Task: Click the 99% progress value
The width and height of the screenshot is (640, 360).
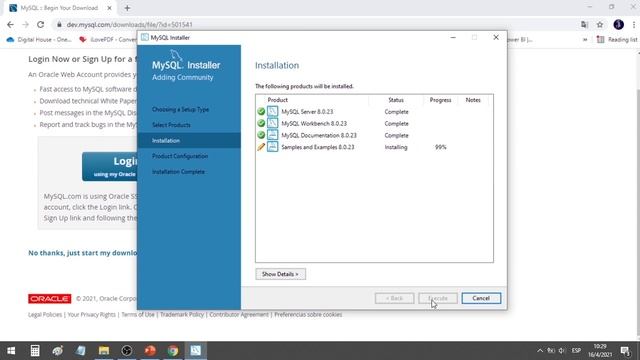Action: click(x=440, y=147)
